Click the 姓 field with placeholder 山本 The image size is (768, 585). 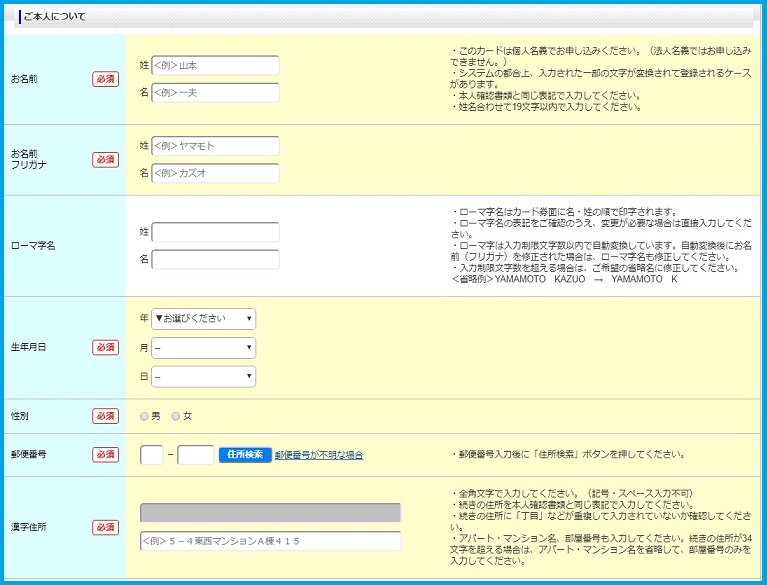(x=215, y=66)
